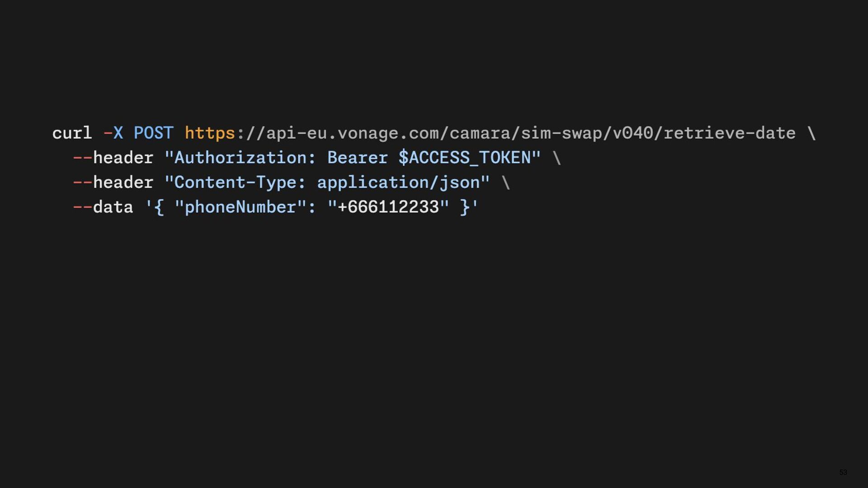
Task: Select the $ACCESS_TOKEN variable
Action: click(465, 158)
